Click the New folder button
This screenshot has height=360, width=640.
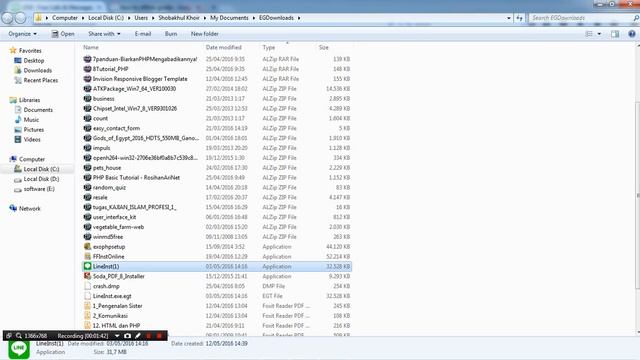[x=204, y=34]
